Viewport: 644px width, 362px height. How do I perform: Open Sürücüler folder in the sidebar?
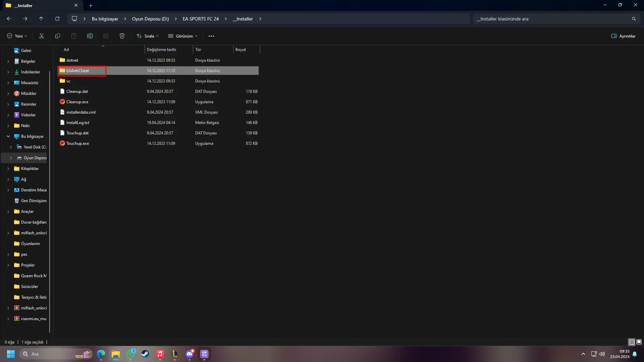pyautogui.click(x=26, y=287)
